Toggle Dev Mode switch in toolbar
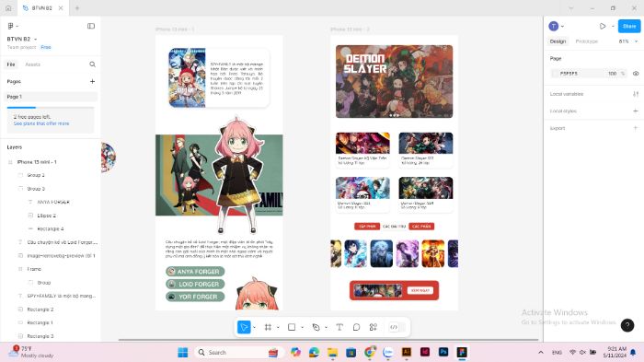 point(397,327)
